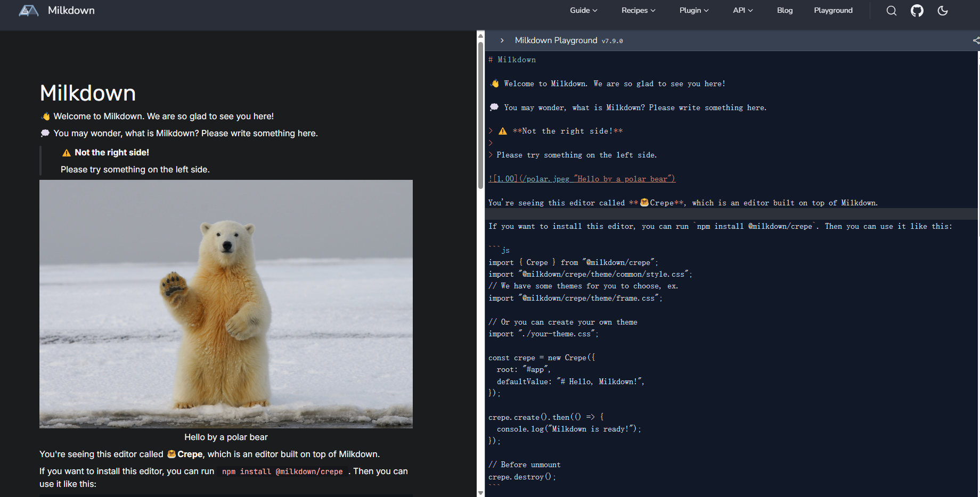The height and width of the screenshot is (497, 980).
Task: Click inline code npm install @milkdown/crepe
Action: [282, 471]
